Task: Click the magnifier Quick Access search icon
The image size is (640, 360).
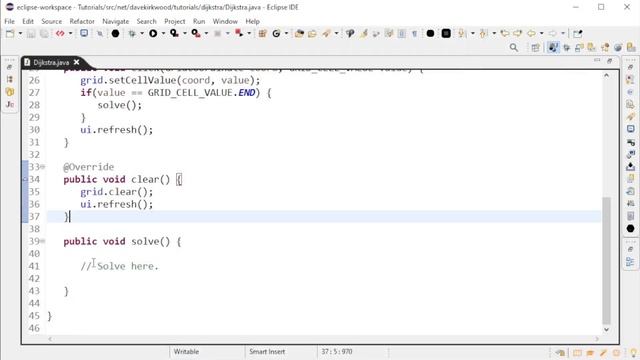Action: [514, 48]
